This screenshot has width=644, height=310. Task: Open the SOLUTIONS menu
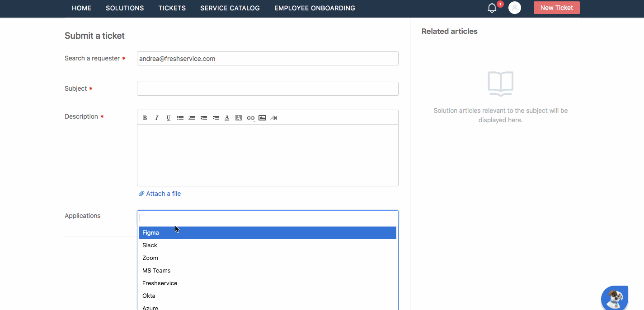click(x=125, y=8)
